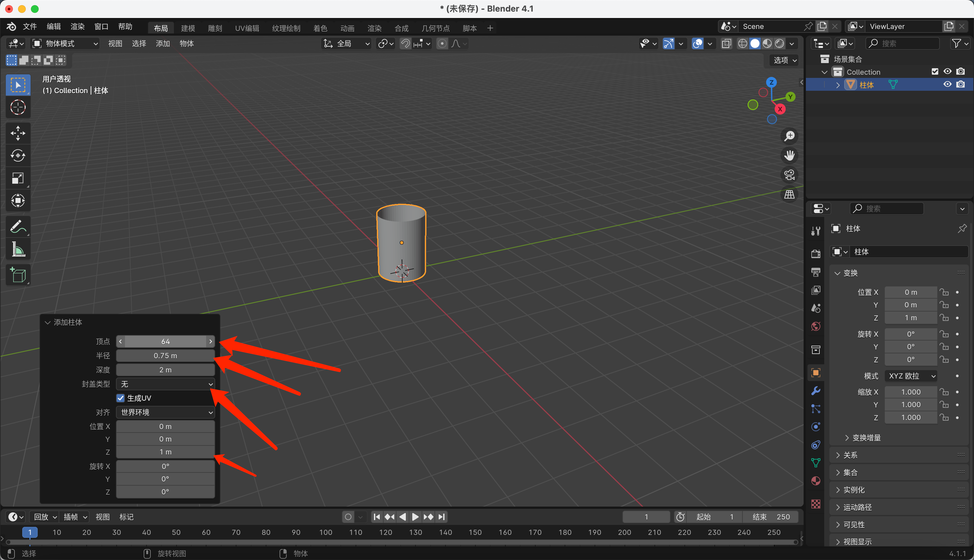Switch to the UV编辑 workspace tab

click(247, 28)
